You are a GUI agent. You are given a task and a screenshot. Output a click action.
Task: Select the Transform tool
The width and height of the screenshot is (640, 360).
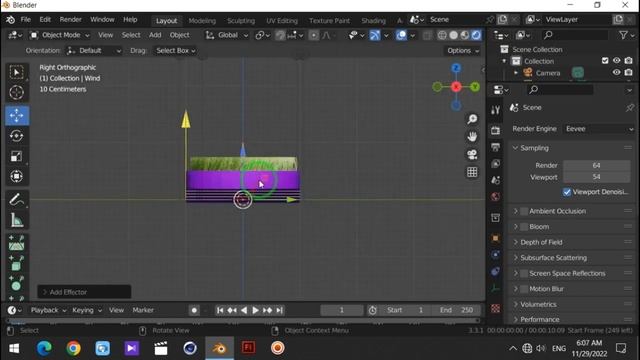pos(17,176)
